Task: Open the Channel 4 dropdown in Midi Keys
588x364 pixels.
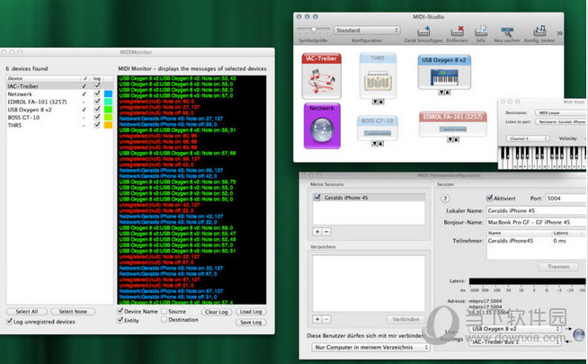Action: coord(527,138)
